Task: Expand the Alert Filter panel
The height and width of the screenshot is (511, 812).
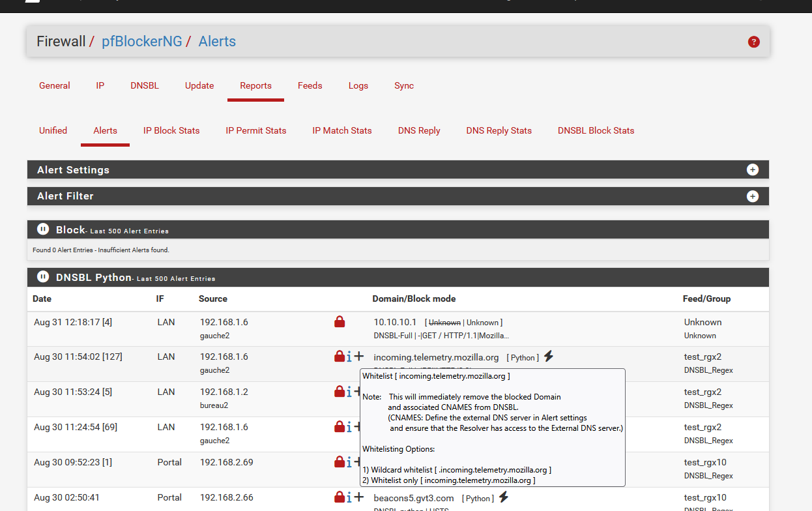Action: tap(753, 196)
